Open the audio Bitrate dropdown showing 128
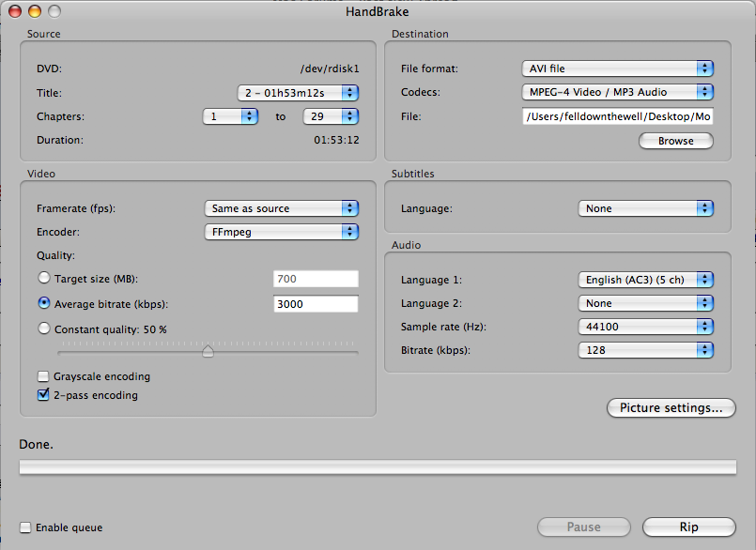Viewport: 756px width, 550px height. click(645, 350)
